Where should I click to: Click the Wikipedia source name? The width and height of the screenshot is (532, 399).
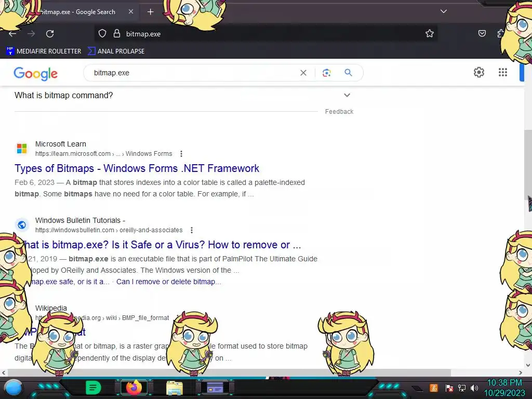pos(51,308)
